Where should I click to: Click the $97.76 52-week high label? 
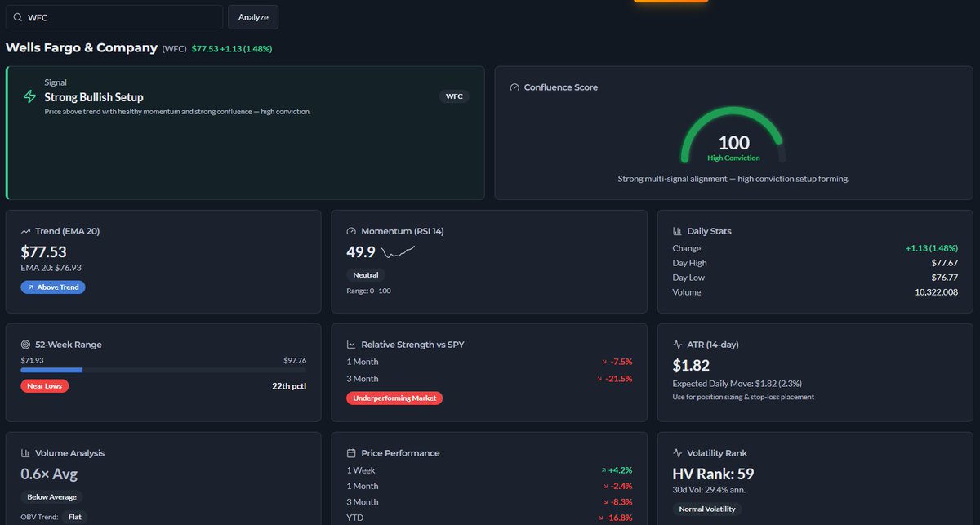click(295, 360)
